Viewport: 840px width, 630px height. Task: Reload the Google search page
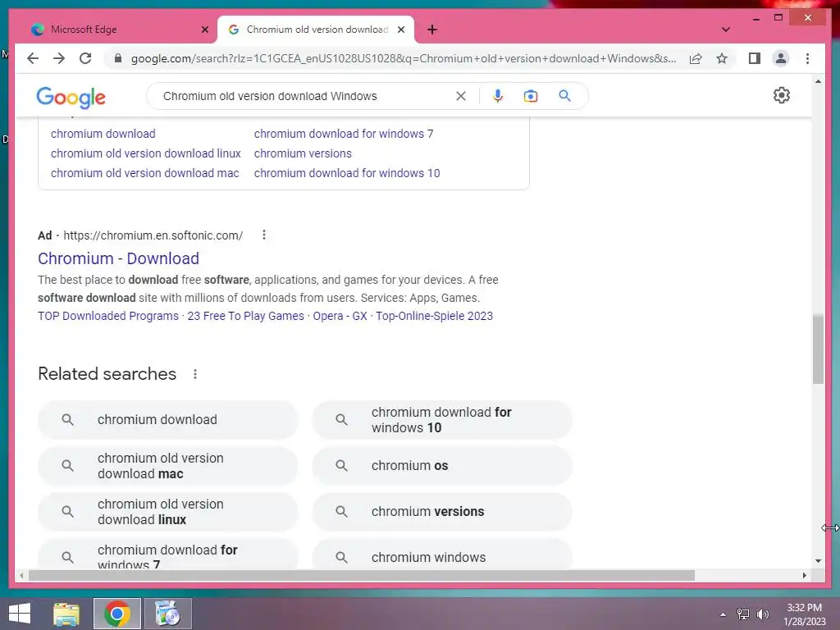(85, 58)
